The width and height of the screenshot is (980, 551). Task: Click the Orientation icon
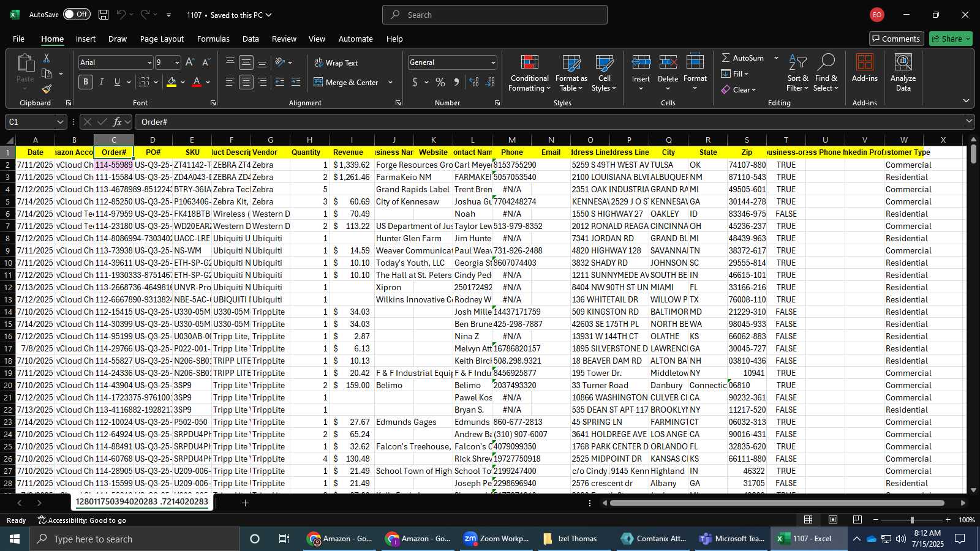click(x=280, y=62)
